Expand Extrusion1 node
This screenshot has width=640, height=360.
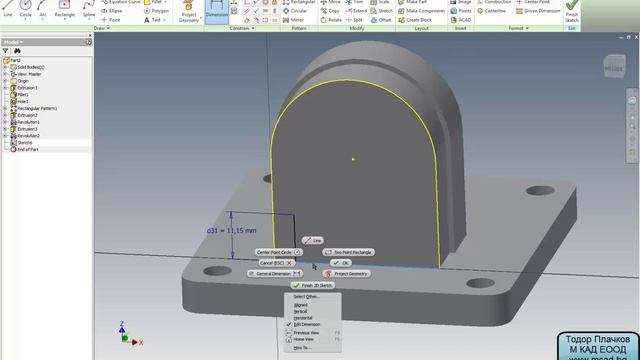click(x=5, y=88)
